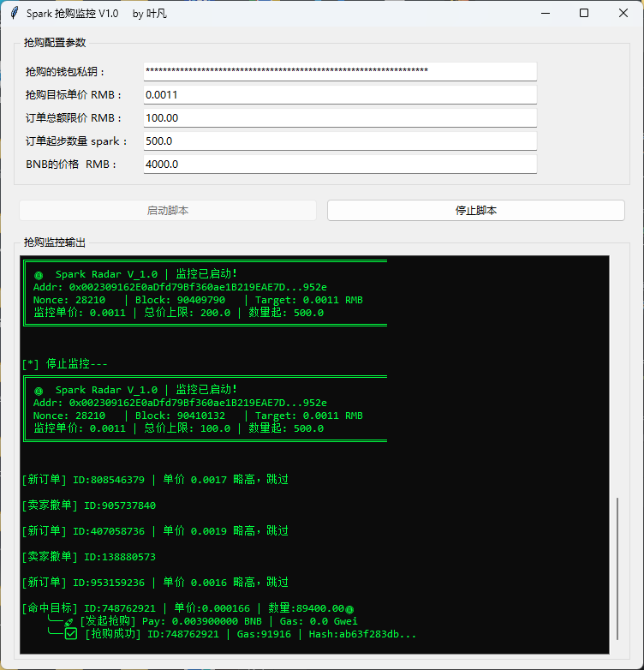Click seller cancel line ID:138880573
The height and width of the screenshot is (670, 644).
(89, 557)
